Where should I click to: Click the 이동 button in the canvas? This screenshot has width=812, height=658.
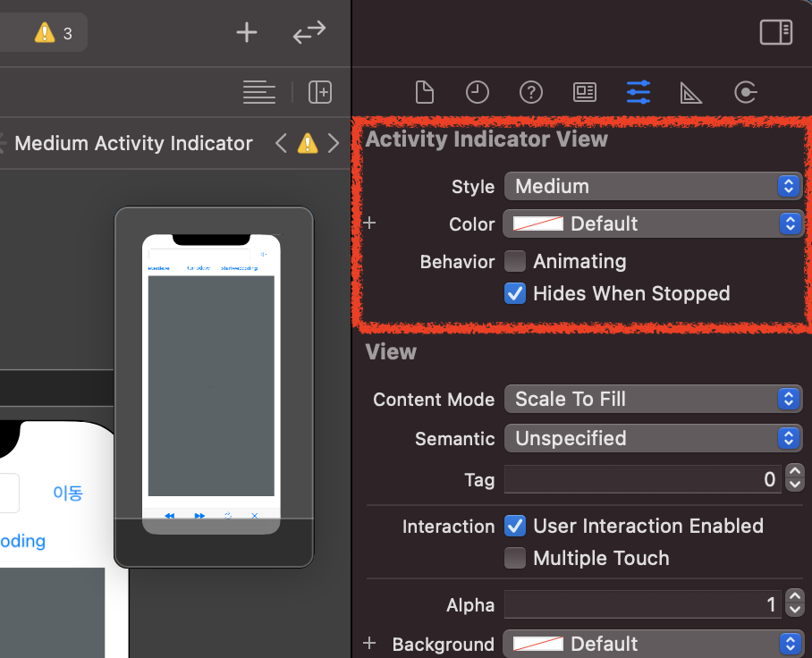coord(68,493)
